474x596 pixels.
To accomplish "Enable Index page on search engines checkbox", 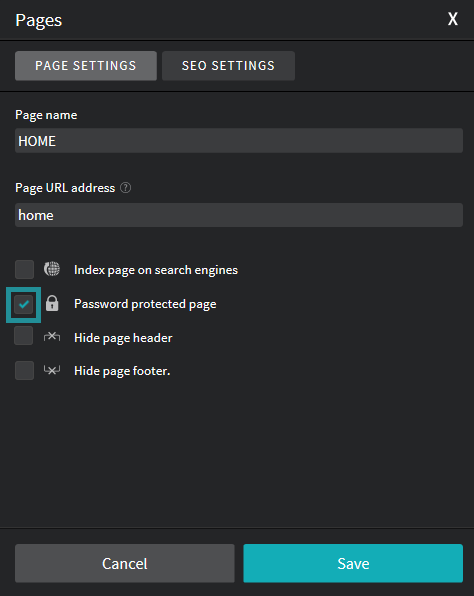I will [x=24, y=269].
